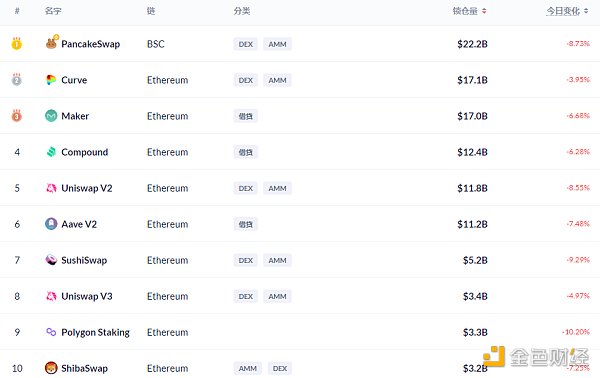Click the Uniswap V2 unicorn icon
The image size is (600, 378).
click(x=51, y=188)
